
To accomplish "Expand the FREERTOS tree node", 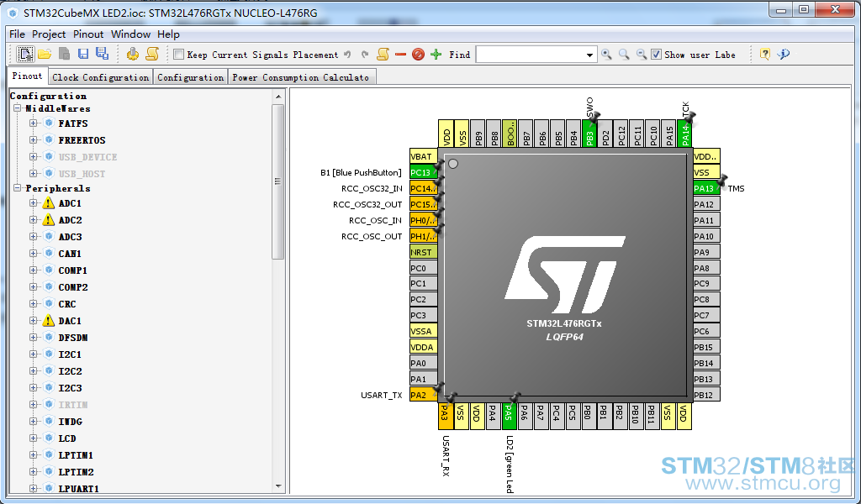I will [34, 139].
